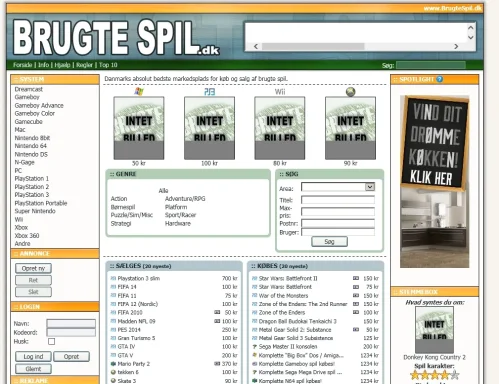Viewport: 499px width, 384px height.
Task: Click the right arrow of the header horizontal scrollbar
Action: tap(456, 46)
